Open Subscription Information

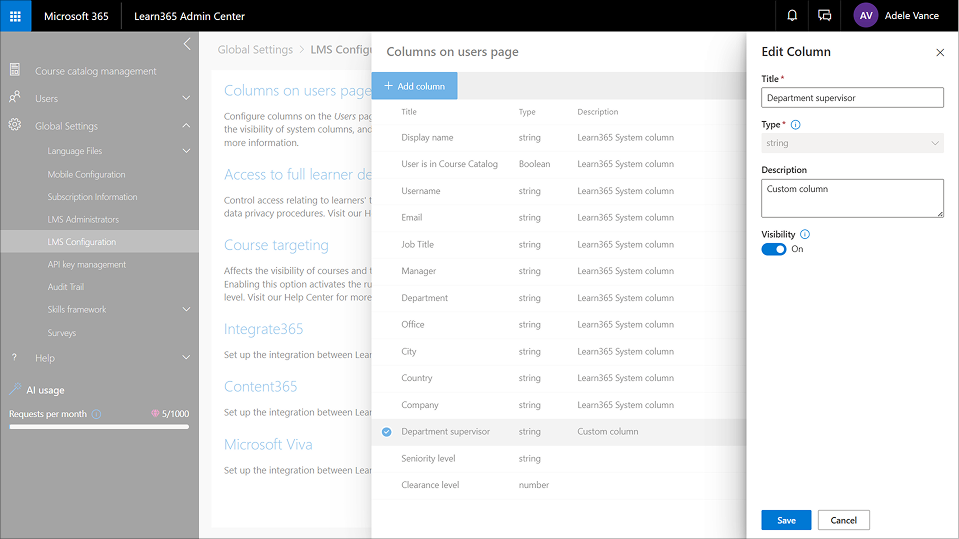pyautogui.click(x=92, y=197)
